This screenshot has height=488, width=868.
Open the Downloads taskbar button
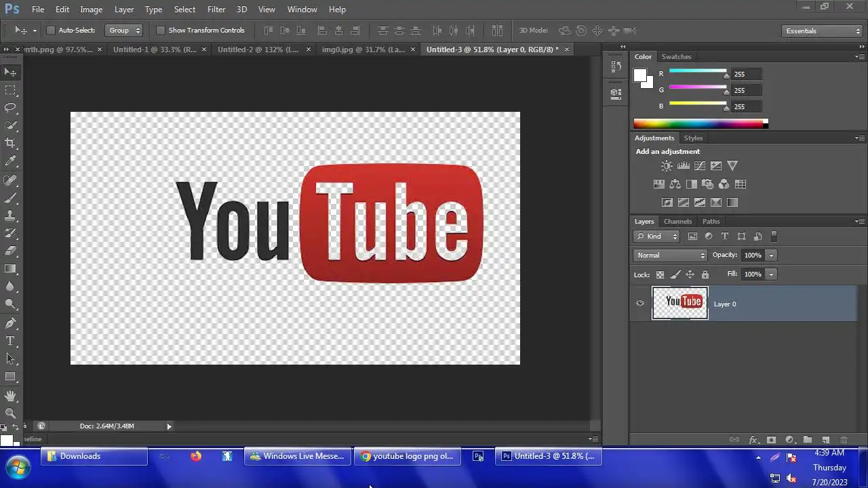tap(94, 456)
